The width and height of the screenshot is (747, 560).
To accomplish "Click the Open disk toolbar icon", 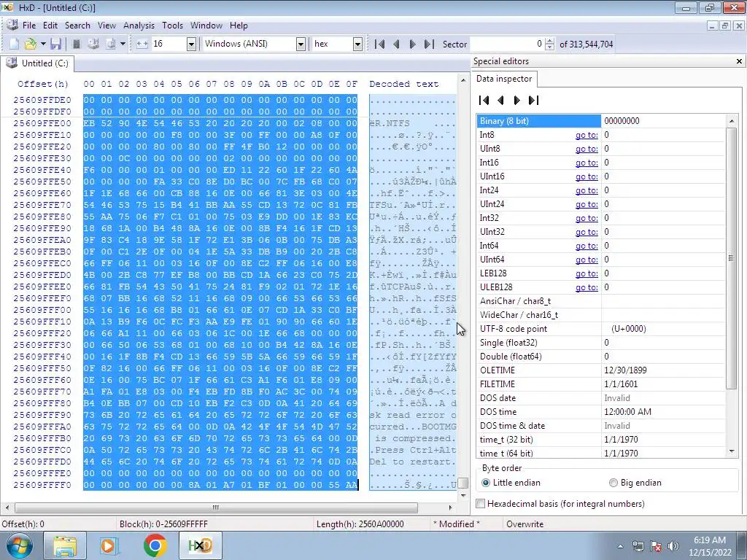I will (93, 44).
